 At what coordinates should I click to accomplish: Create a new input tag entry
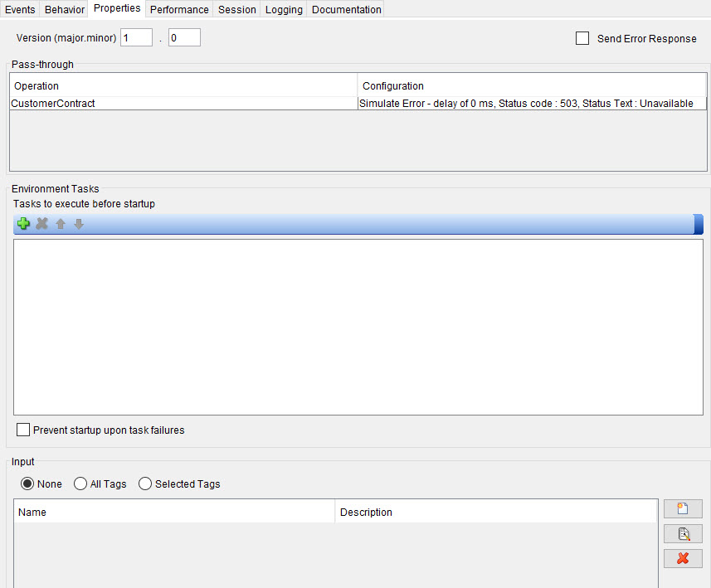pyautogui.click(x=682, y=508)
